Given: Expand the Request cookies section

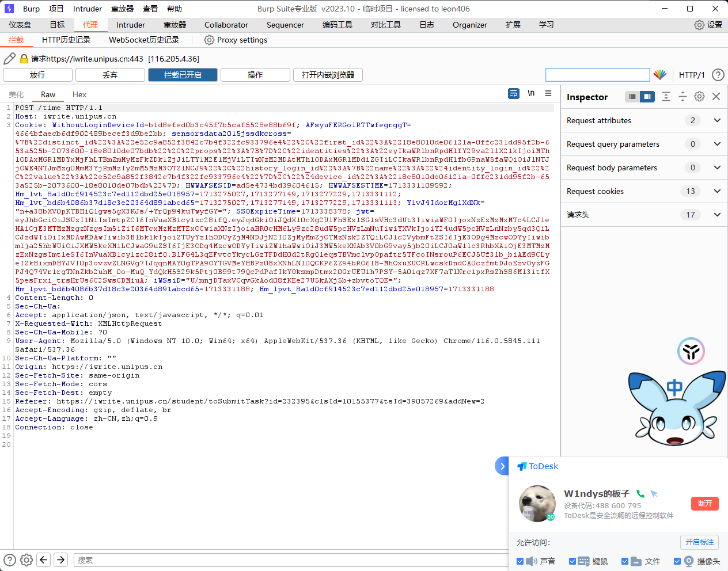Looking at the screenshot, I should [x=717, y=191].
